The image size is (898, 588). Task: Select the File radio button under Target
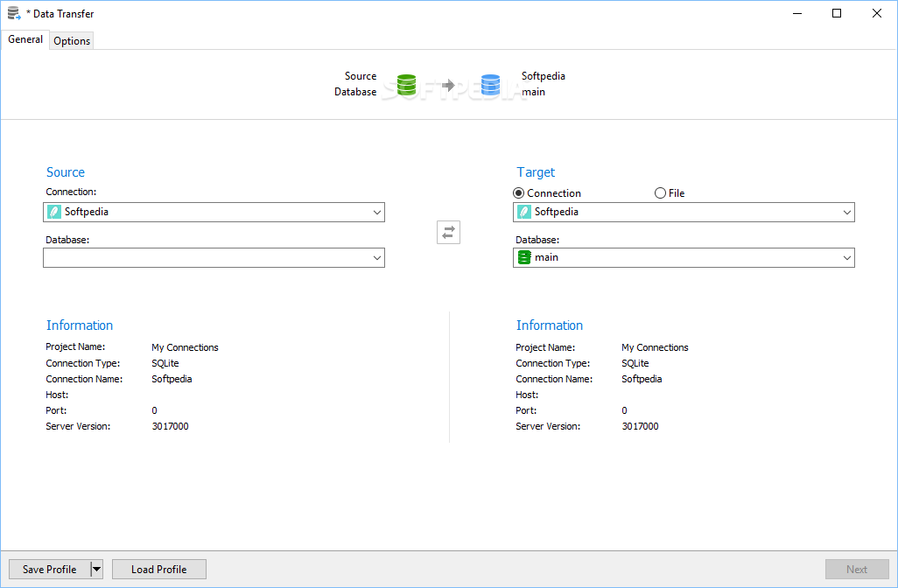click(660, 193)
